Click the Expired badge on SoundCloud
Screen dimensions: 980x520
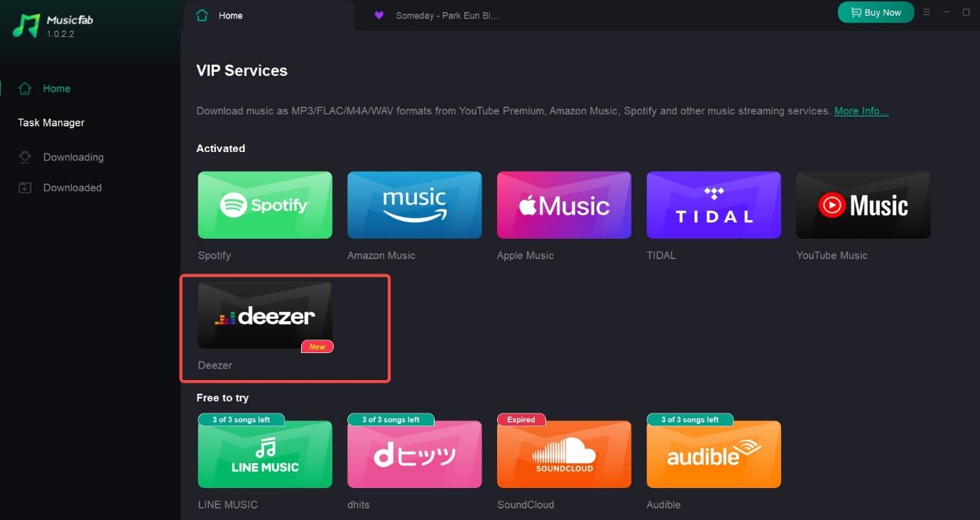(x=521, y=420)
